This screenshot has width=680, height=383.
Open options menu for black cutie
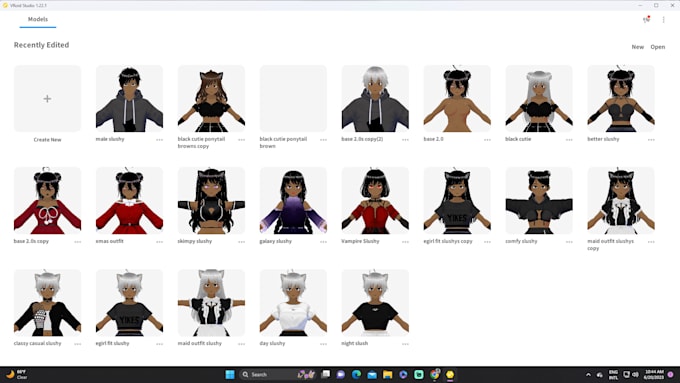[569, 140]
